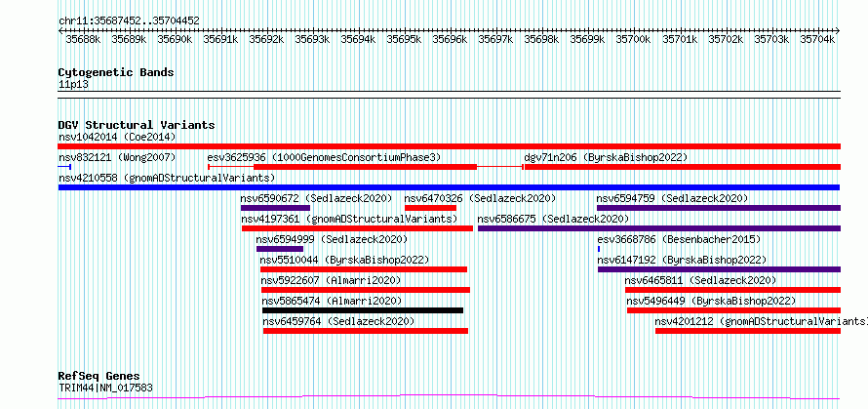868x409 pixels.
Task: Select the purple nsv6594999 variant bar
Action: [x=280, y=249]
